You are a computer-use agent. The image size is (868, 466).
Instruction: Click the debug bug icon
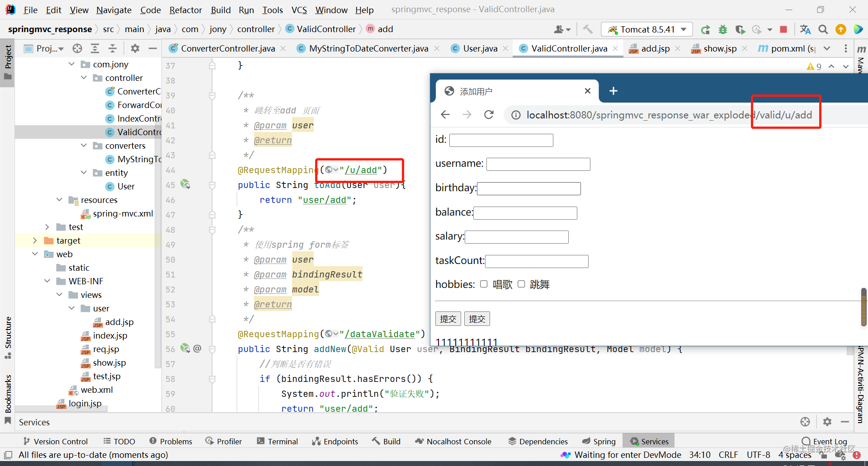tap(723, 30)
